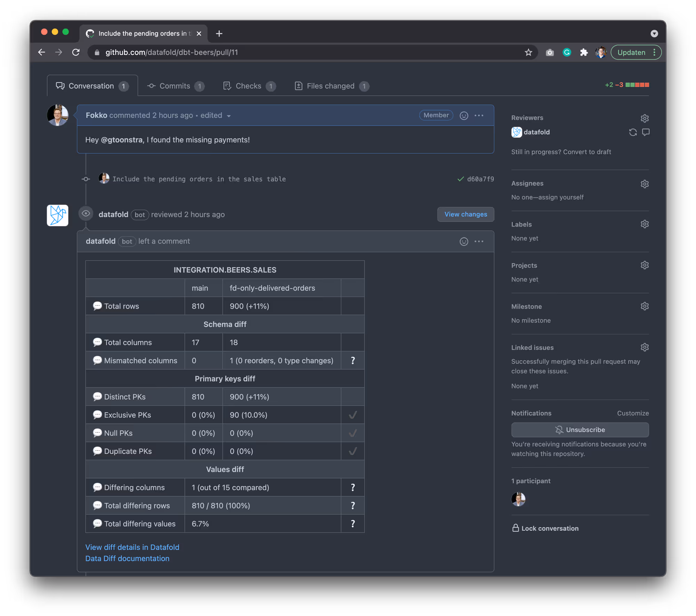696x616 pixels.
Task: Click the question mark in Mismatched columns row
Action: [x=353, y=361]
